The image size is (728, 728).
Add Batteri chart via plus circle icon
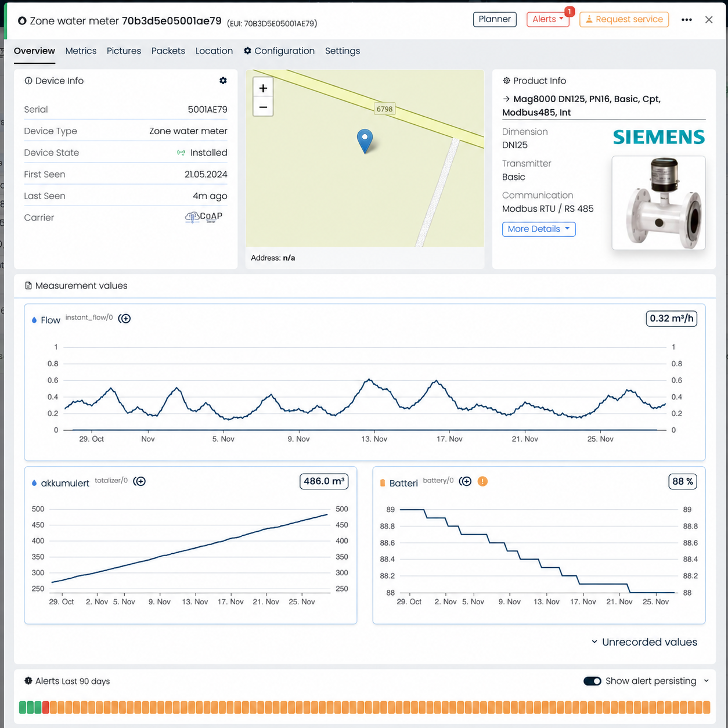coord(465,481)
